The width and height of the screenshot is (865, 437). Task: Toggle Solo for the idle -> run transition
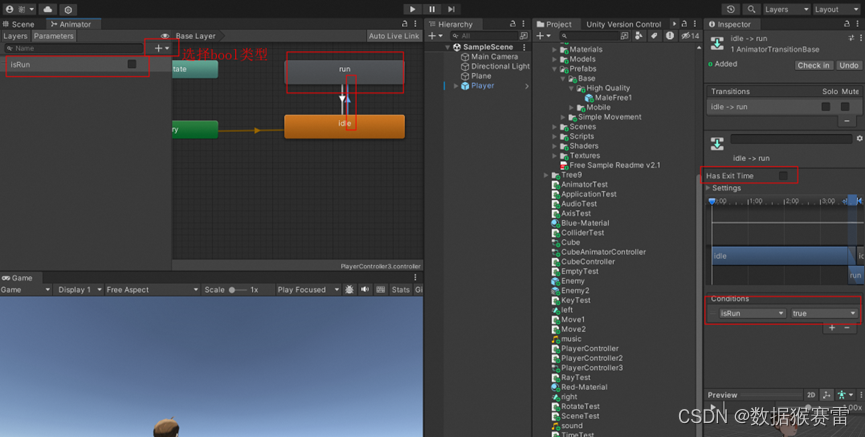coord(826,106)
